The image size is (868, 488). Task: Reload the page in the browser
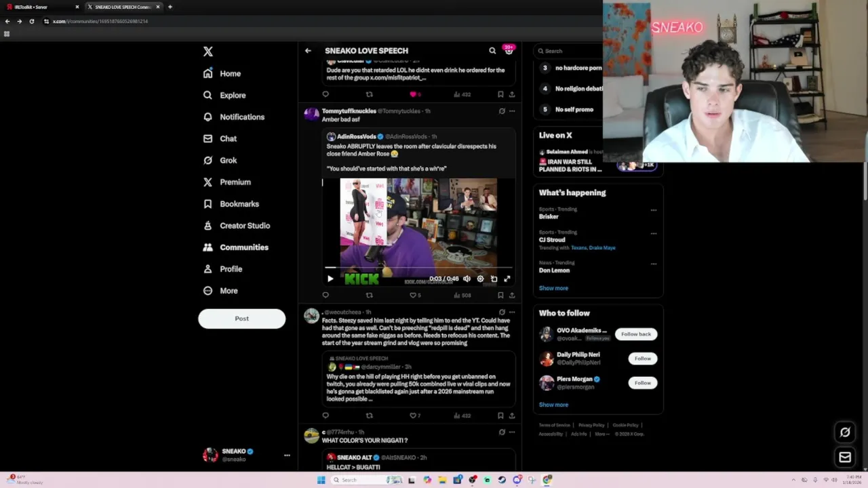click(x=31, y=21)
